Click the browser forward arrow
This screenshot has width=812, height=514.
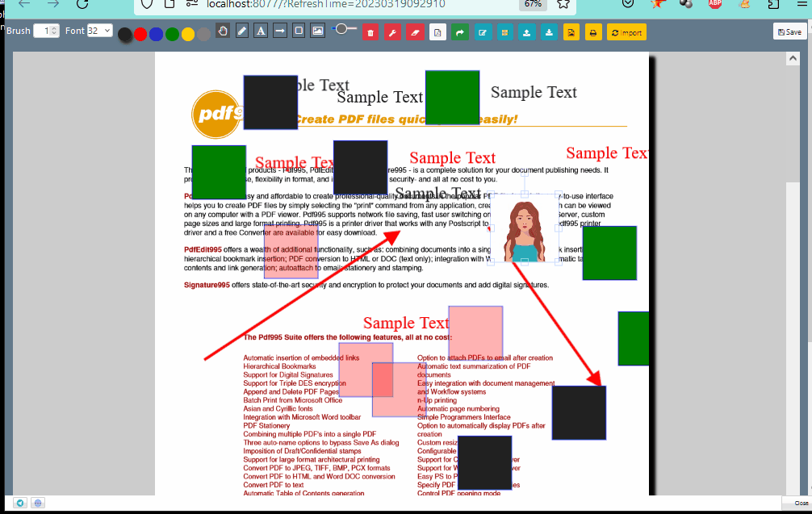tap(53, 4)
